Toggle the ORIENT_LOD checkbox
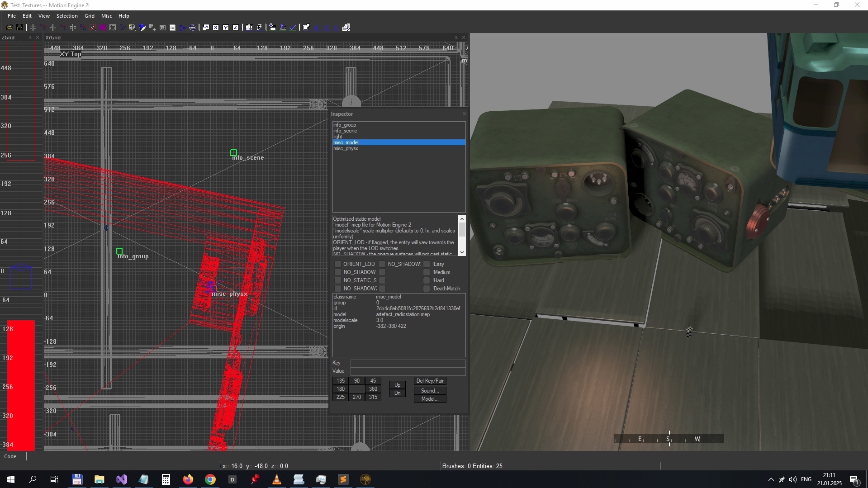The width and height of the screenshot is (868, 488). 337,264
